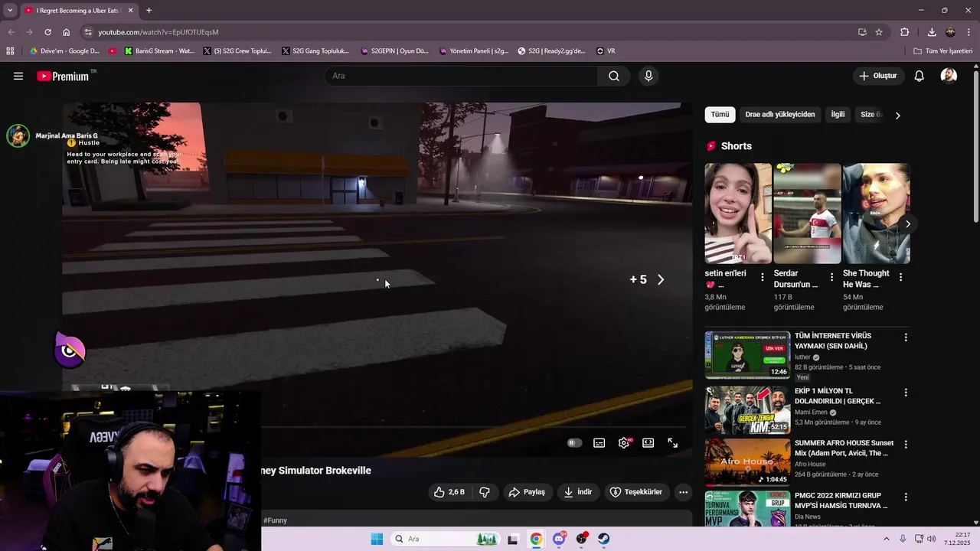Select the Tümü filter chip
Image resolution: width=980 pixels, height=551 pixels.
(720, 115)
